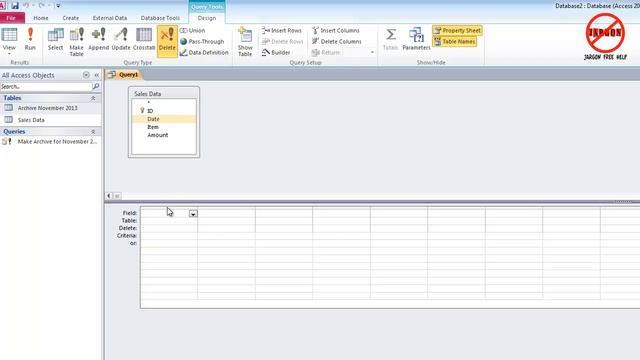Save using the quick access Save icon
The image size is (640, 360).
coord(15,6)
